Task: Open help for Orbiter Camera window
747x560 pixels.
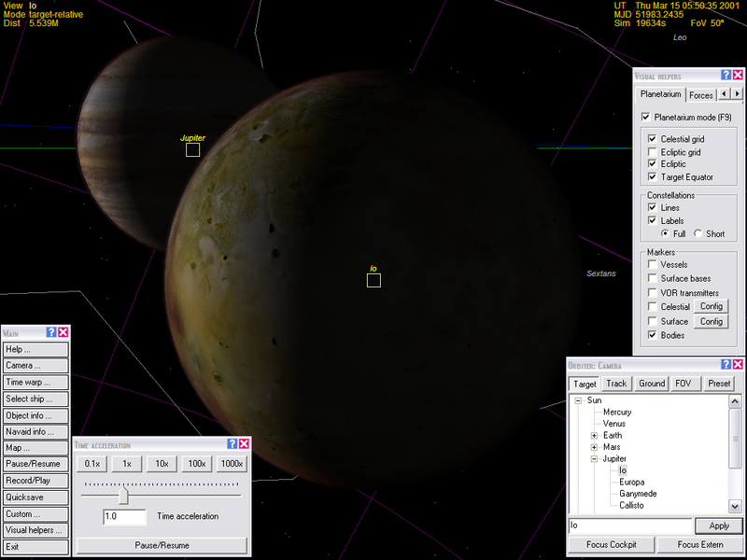Action: point(726,364)
